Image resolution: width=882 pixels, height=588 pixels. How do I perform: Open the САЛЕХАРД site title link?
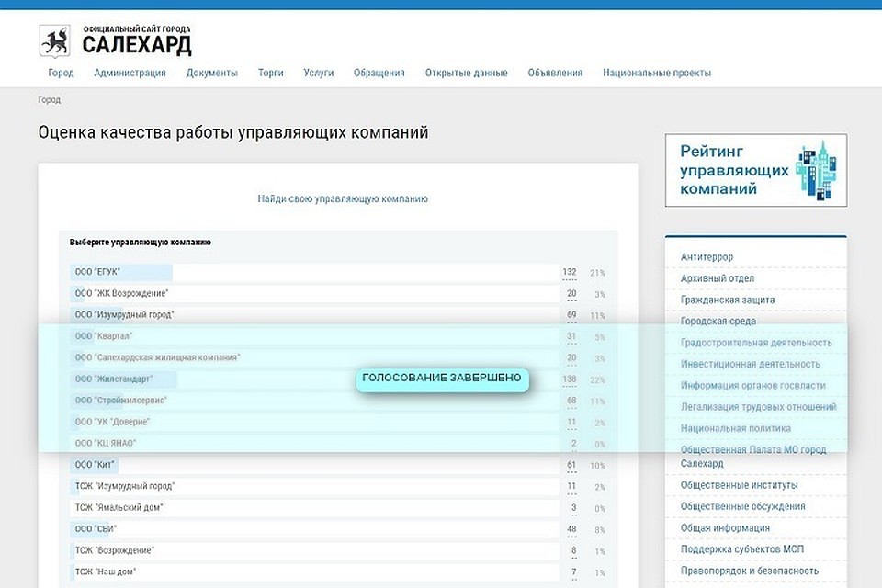(137, 44)
